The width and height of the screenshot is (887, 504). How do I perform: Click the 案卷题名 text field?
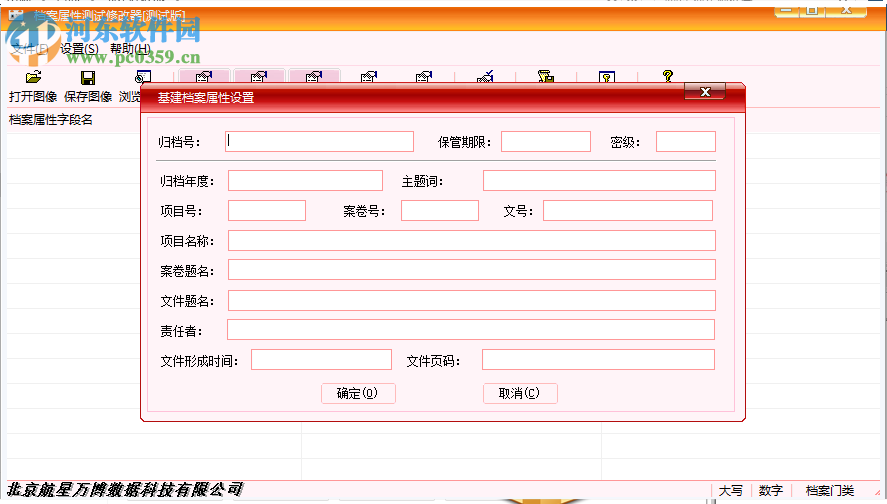(x=472, y=270)
